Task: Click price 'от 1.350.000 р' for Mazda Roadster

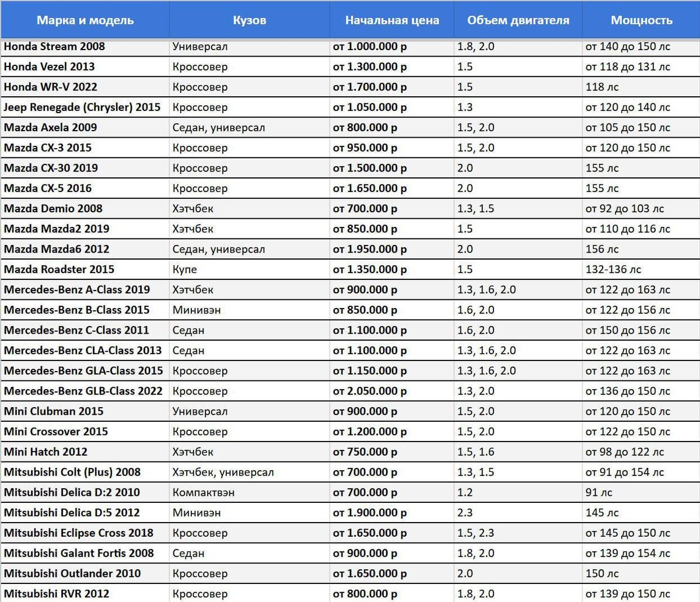Action: pyautogui.click(x=392, y=269)
